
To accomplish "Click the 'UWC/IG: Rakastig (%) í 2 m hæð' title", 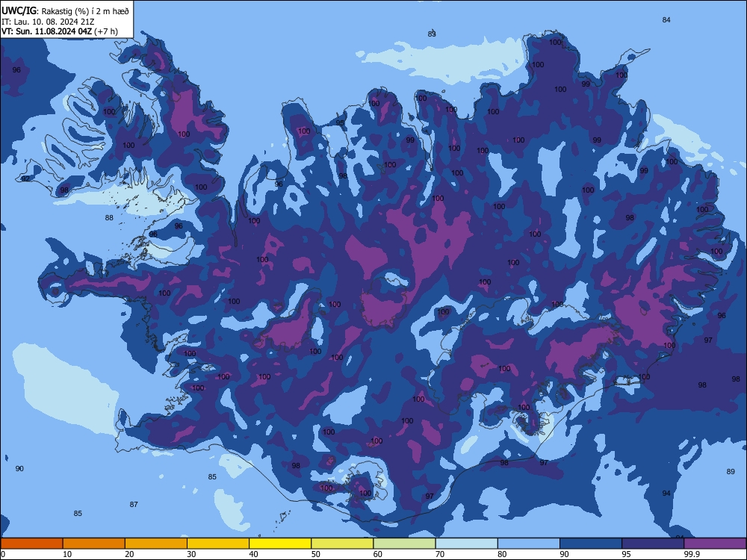I will tap(65, 11).
